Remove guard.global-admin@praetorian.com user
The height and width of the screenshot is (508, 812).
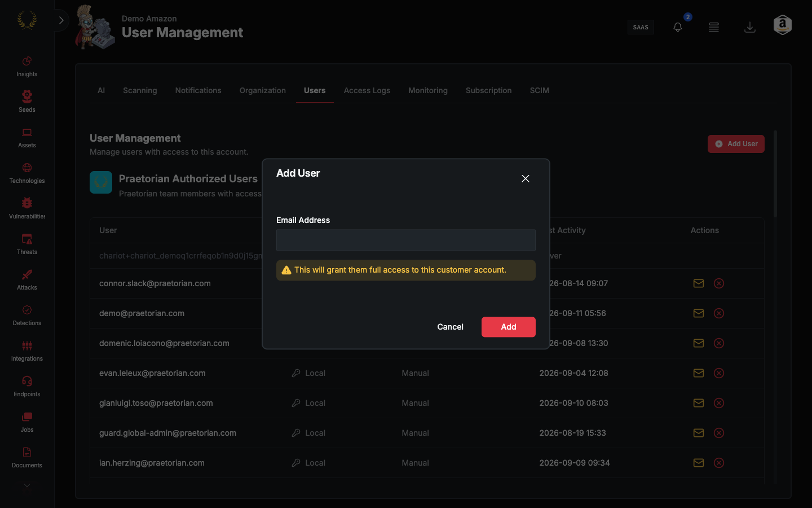[x=719, y=433]
